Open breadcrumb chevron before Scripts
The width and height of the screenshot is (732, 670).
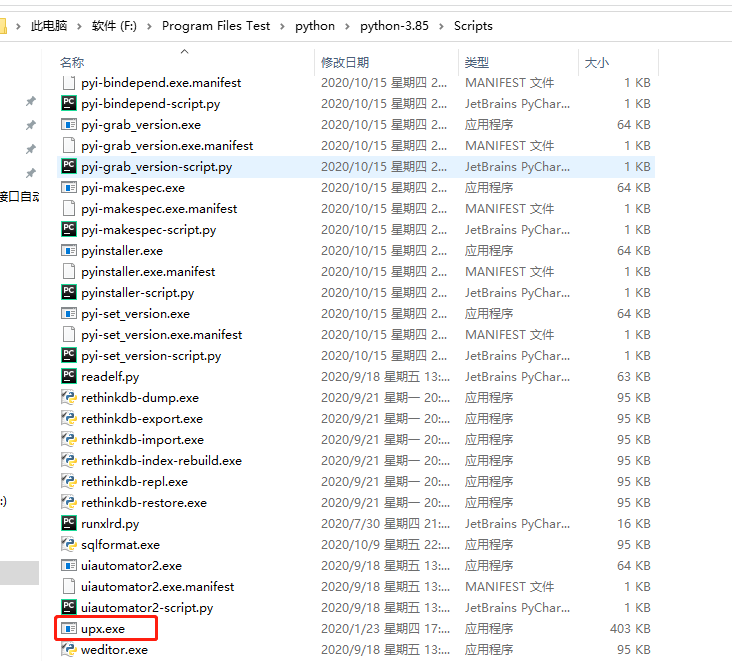pyautogui.click(x=441, y=26)
